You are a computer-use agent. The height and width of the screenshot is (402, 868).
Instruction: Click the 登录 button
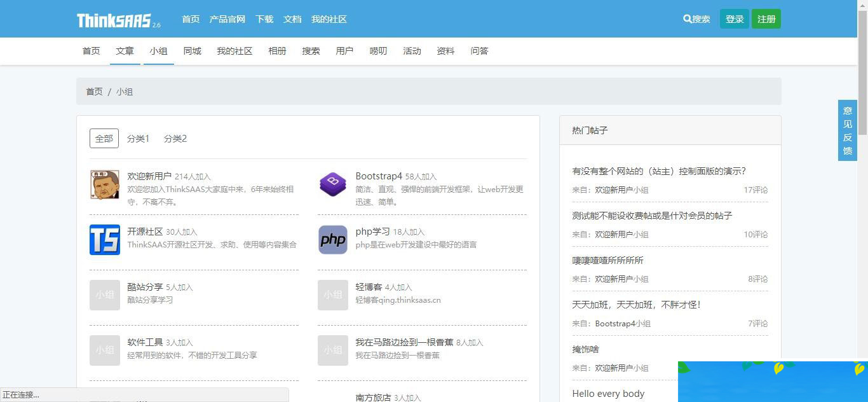[734, 18]
